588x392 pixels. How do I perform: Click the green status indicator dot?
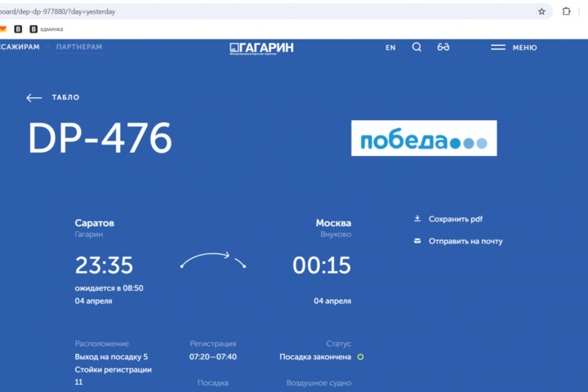click(361, 357)
